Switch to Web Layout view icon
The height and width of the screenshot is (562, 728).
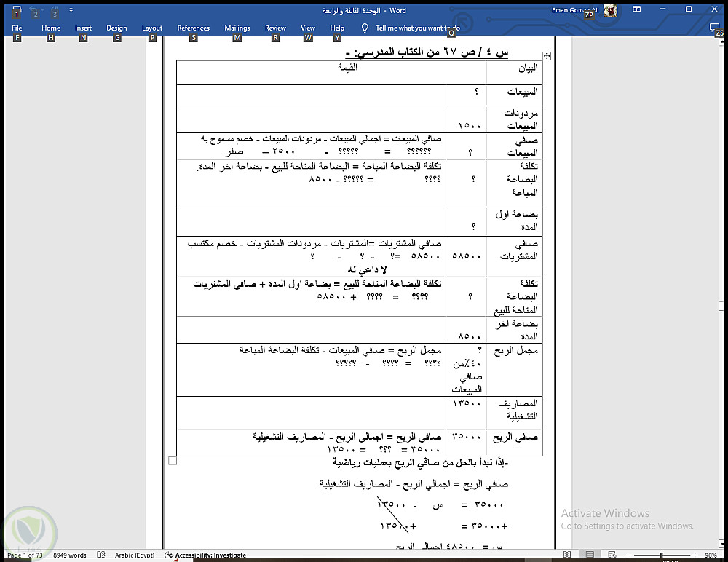(x=612, y=555)
